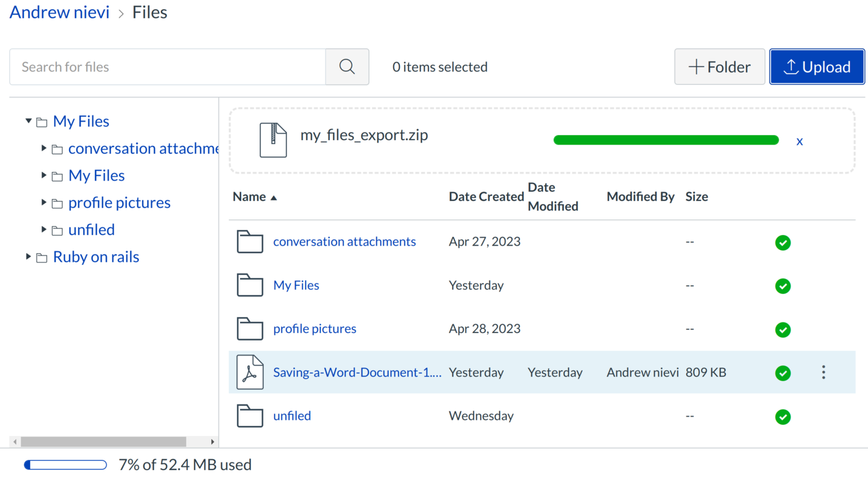This screenshot has height=503, width=868.
Task: Create a new folder with the Folder button
Action: coord(719,67)
